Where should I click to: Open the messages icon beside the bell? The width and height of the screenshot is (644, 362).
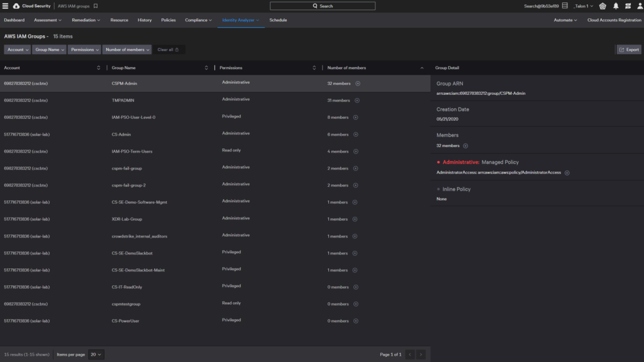(x=628, y=6)
